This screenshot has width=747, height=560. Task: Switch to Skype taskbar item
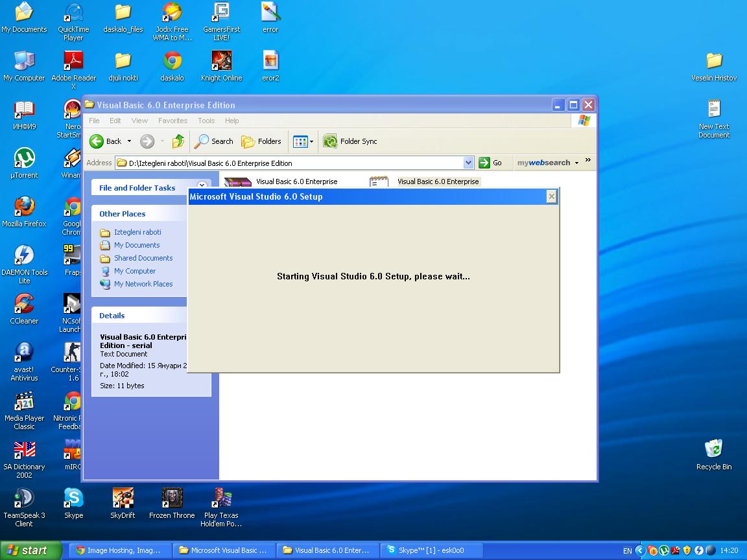pyautogui.click(x=431, y=550)
